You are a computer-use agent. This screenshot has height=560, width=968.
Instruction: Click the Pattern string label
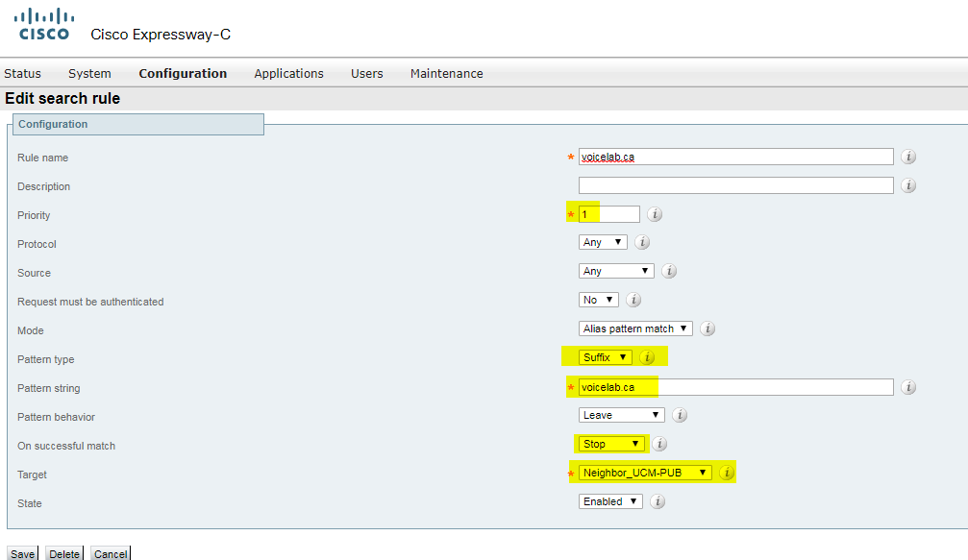(49, 388)
